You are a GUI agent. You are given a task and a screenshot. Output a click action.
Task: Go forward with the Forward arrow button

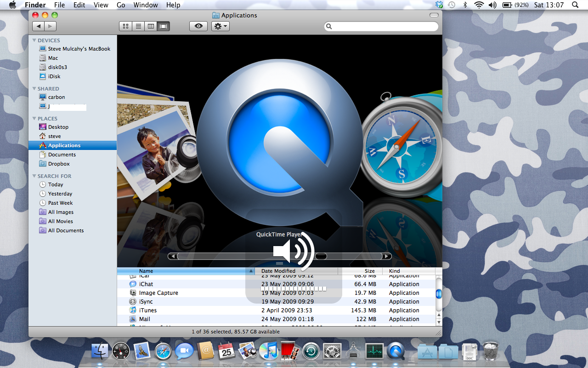tap(51, 26)
